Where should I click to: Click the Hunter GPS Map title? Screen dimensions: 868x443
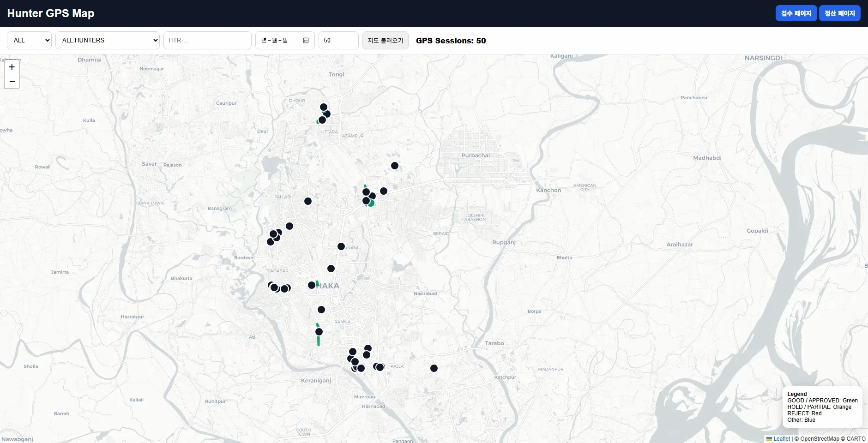coord(51,13)
